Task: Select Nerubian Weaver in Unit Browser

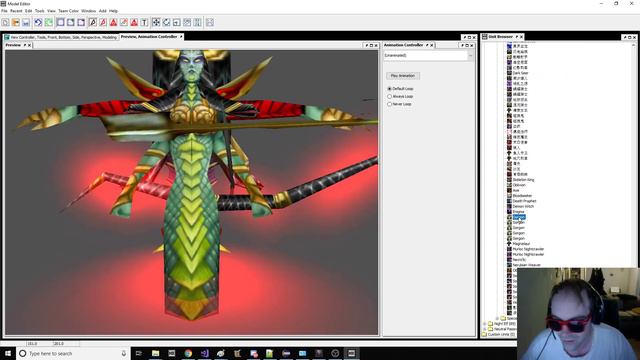Action: point(527,265)
